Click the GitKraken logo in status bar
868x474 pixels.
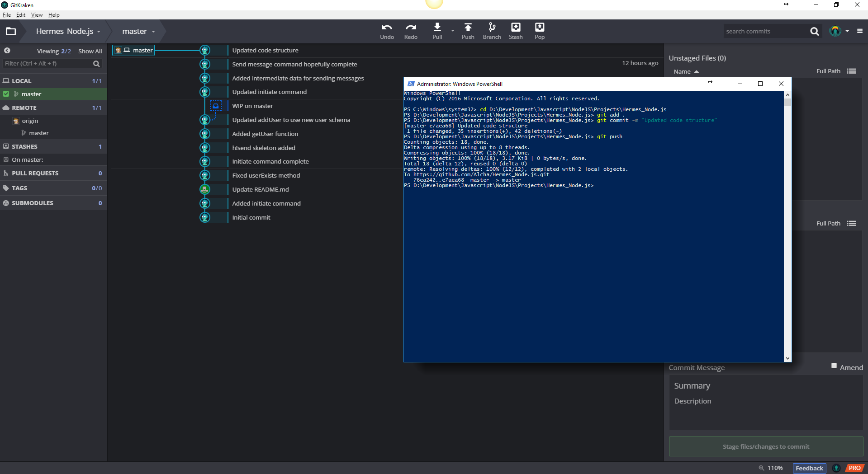pos(836,468)
